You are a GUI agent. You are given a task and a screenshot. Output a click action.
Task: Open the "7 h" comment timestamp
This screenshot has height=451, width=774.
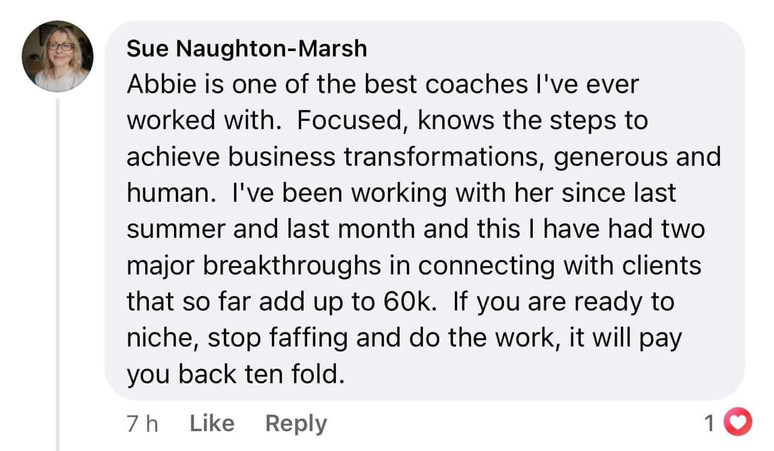tap(143, 424)
